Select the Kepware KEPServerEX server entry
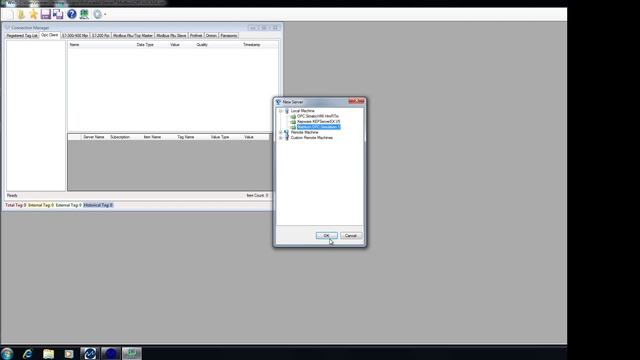Screen dimensions: 640x360 pyautogui.click(x=318, y=122)
